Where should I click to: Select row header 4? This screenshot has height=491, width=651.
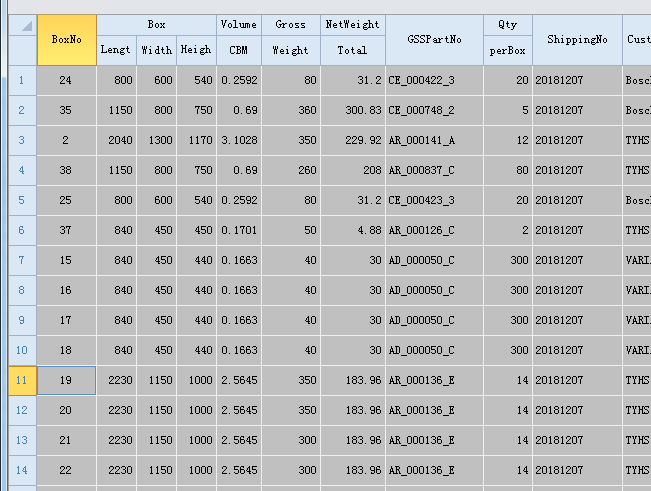[x=22, y=170]
